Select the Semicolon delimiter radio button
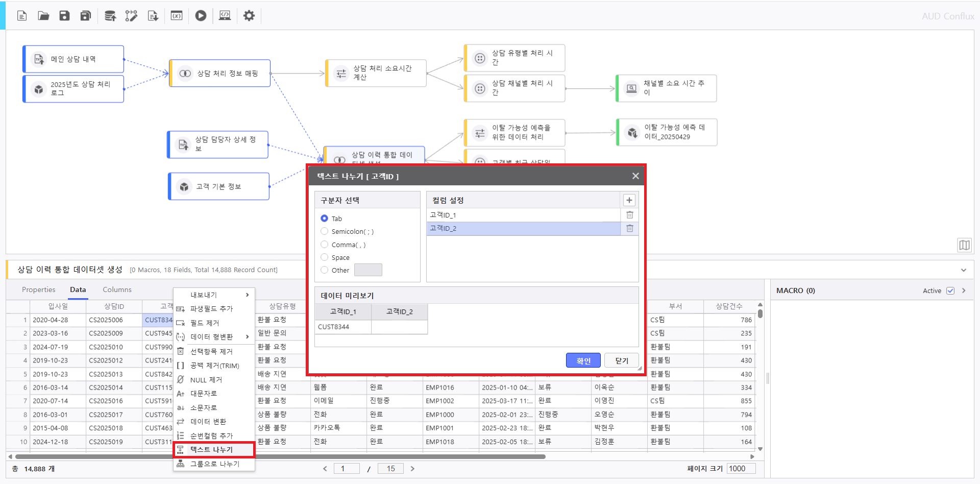The height and width of the screenshot is (484, 980). click(x=325, y=231)
